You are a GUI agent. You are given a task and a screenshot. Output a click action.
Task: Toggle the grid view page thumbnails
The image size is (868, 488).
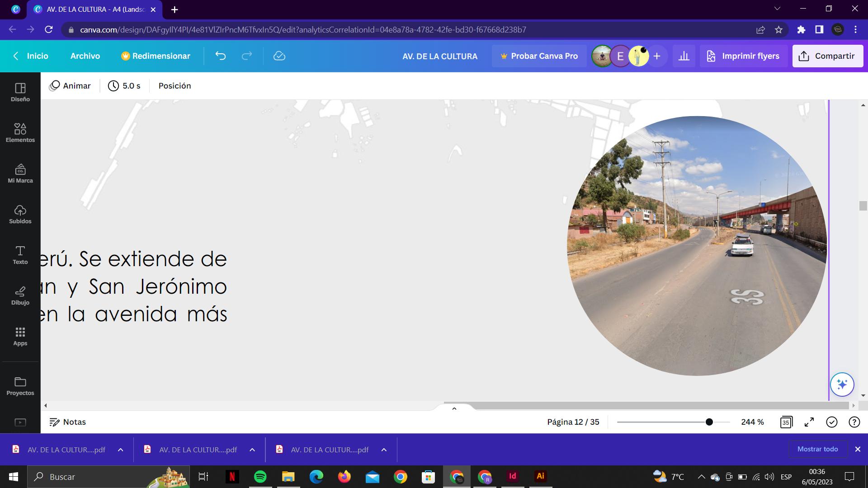[x=786, y=422]
